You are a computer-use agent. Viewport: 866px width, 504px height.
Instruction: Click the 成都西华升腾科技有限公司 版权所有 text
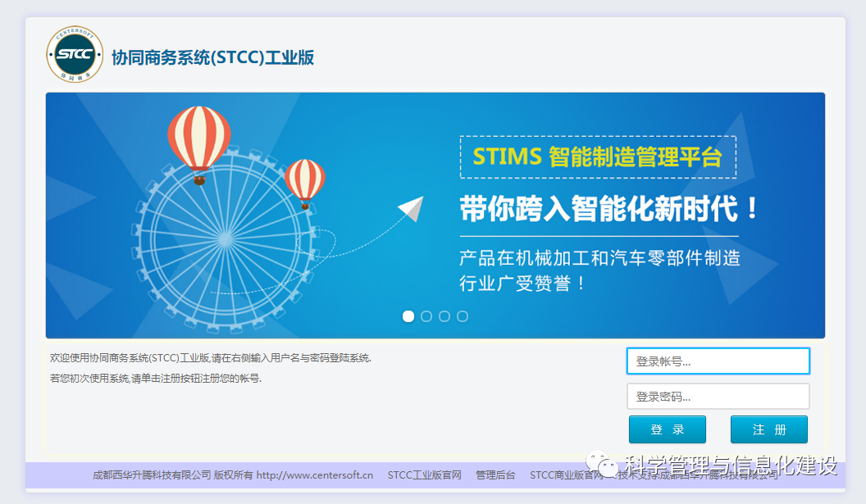[x=172, y=475]
